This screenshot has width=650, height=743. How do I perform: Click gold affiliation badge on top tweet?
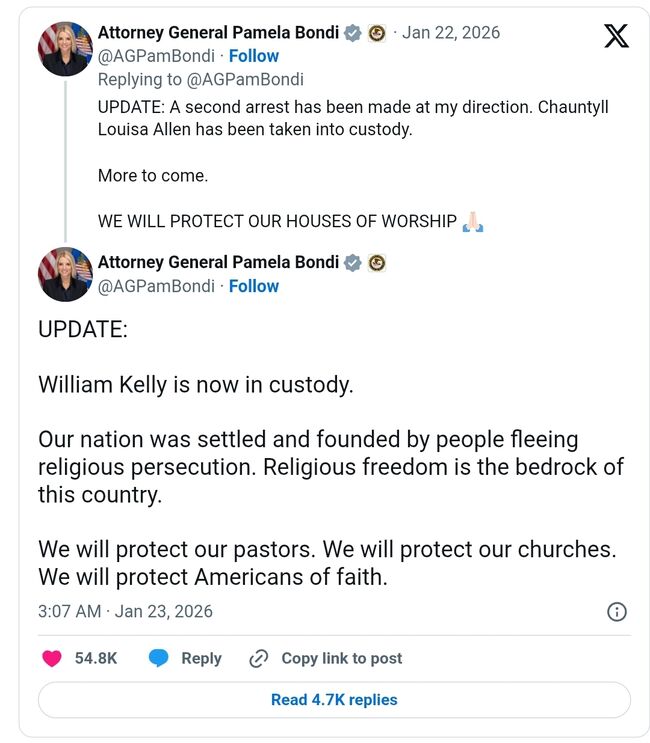point(377,33)
